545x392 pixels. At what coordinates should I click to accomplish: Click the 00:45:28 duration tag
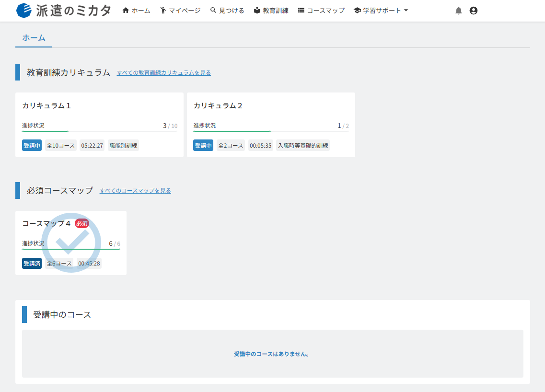click(x=89, y=264)
